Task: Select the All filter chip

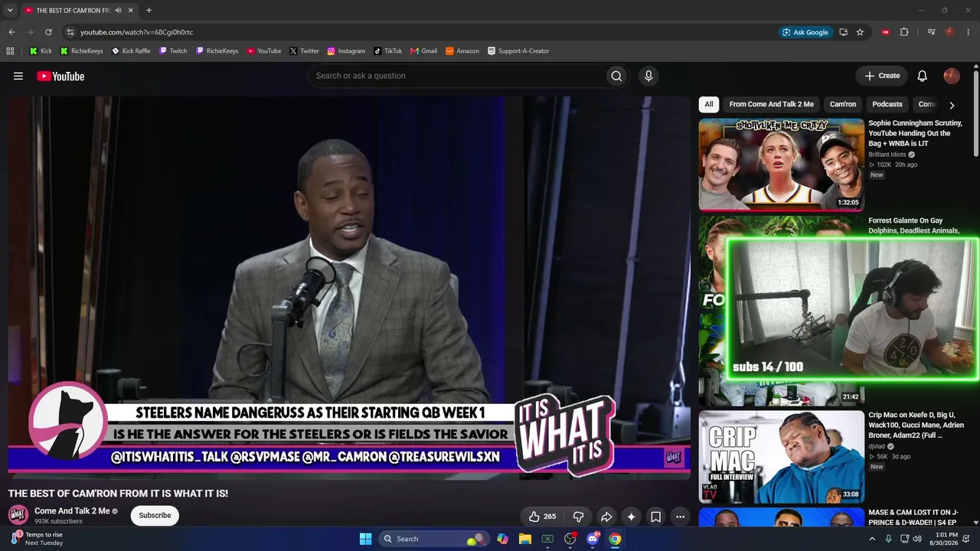Action: click(709, 104)
